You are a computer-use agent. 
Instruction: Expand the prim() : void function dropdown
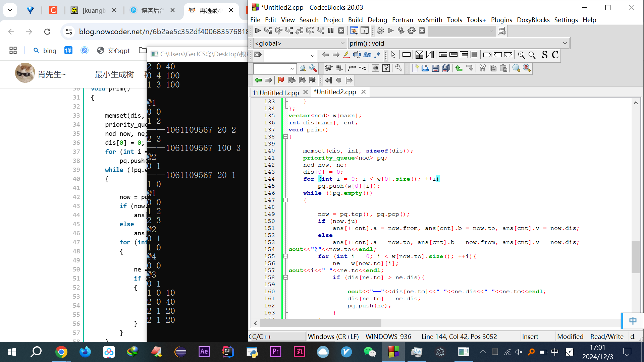coord(565,43)
